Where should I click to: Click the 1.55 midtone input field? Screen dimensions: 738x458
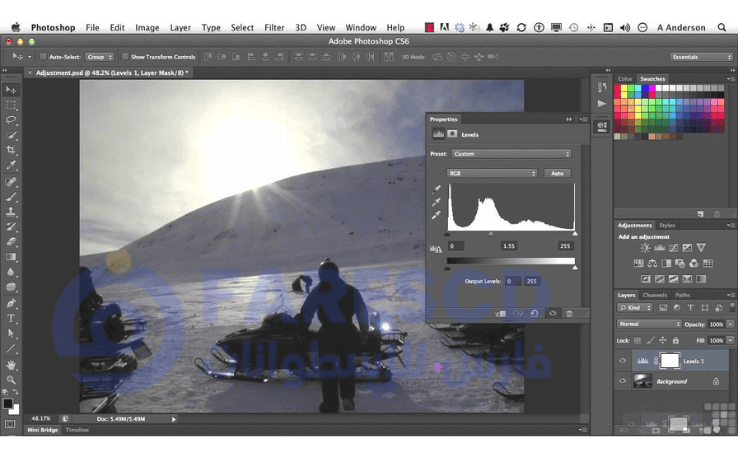(x=509, y=246)
